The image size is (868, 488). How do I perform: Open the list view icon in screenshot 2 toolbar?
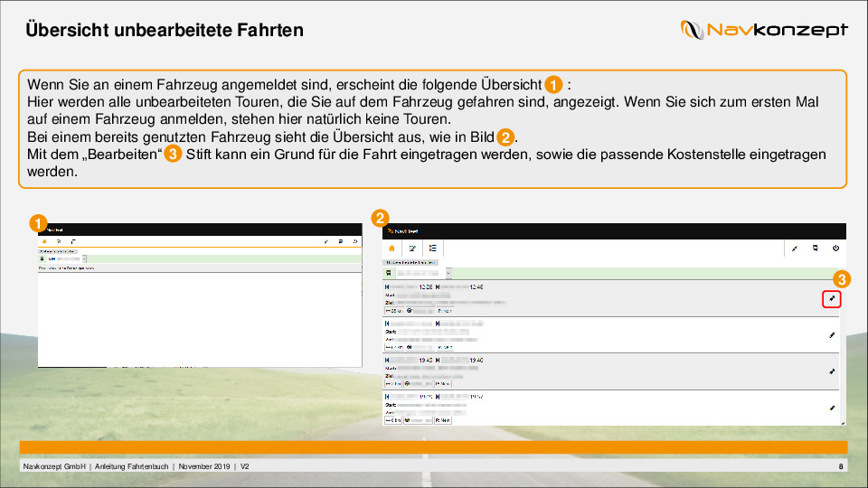point(433,248)
